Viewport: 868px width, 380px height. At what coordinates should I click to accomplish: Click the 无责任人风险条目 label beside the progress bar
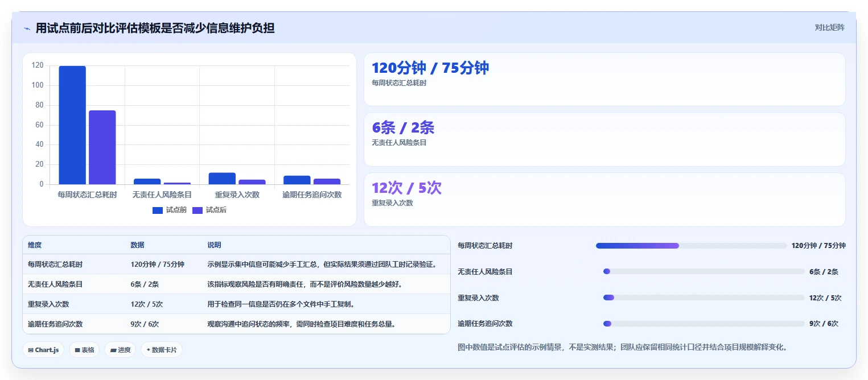485,272
